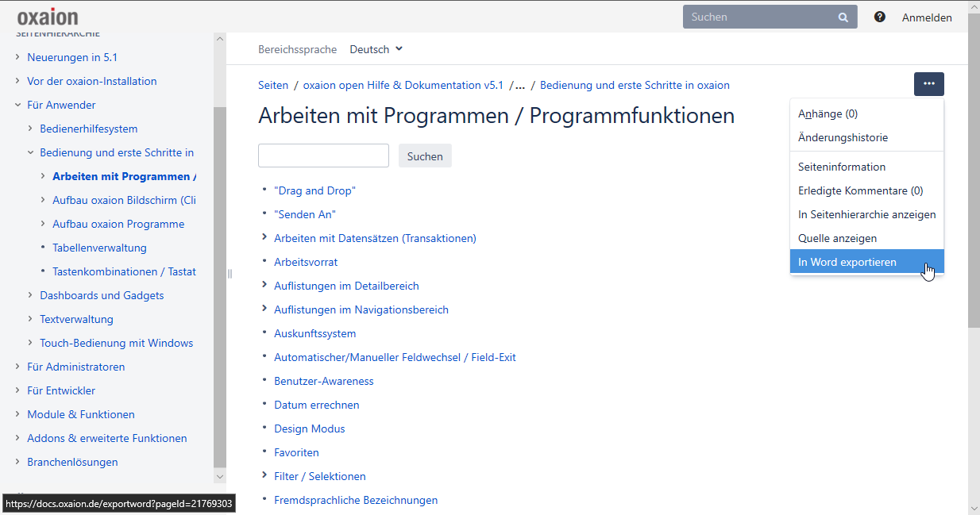Select Quelle anzeigen in the menu
This screenshot has width=980, height=515.
coord(837,238)
